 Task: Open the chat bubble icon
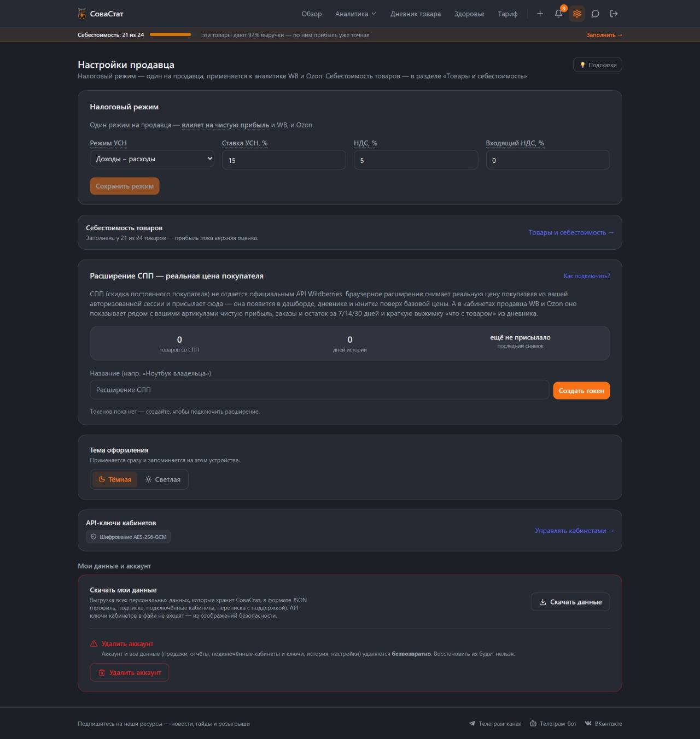(x=596, y=14)
